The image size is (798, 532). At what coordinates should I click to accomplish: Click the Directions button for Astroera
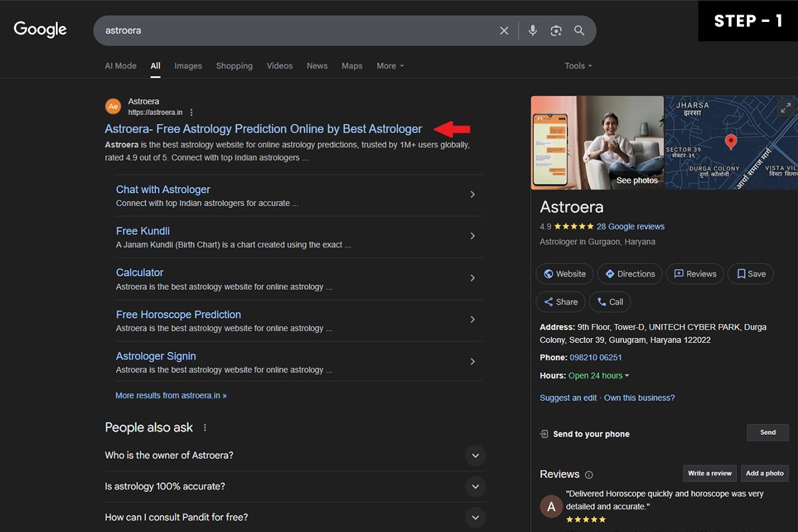pos(629,274)
